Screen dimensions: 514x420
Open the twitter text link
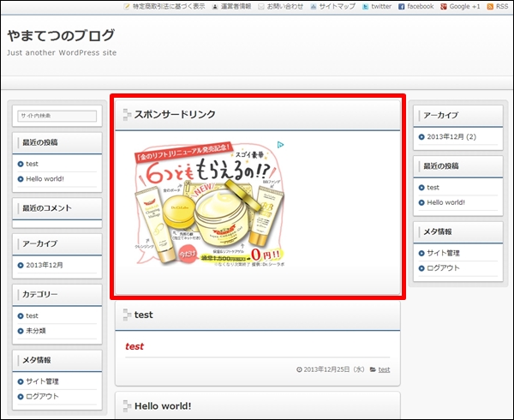tap(381, 7)
